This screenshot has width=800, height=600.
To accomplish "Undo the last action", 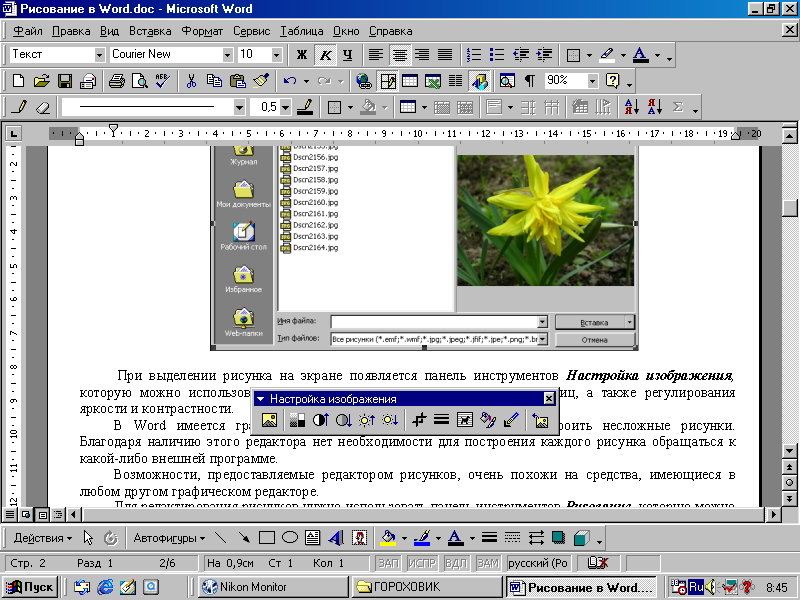I will (x=290, y=81).
